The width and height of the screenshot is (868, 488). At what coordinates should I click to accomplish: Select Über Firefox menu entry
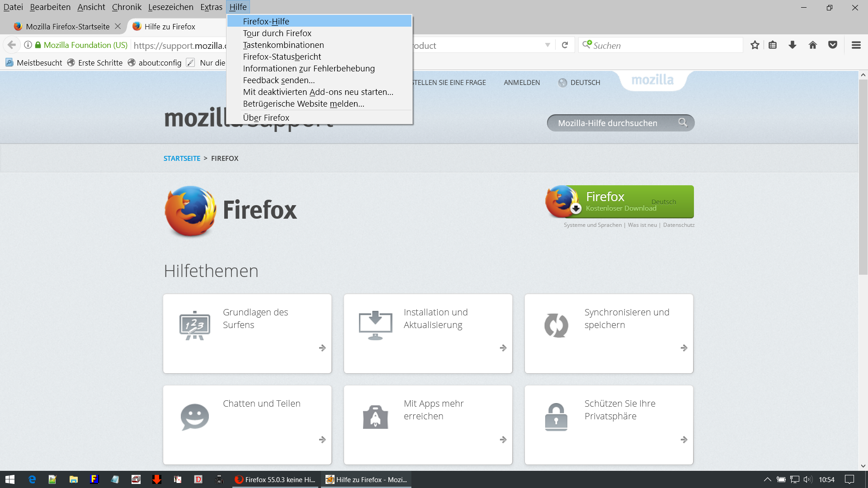(266, 118)
